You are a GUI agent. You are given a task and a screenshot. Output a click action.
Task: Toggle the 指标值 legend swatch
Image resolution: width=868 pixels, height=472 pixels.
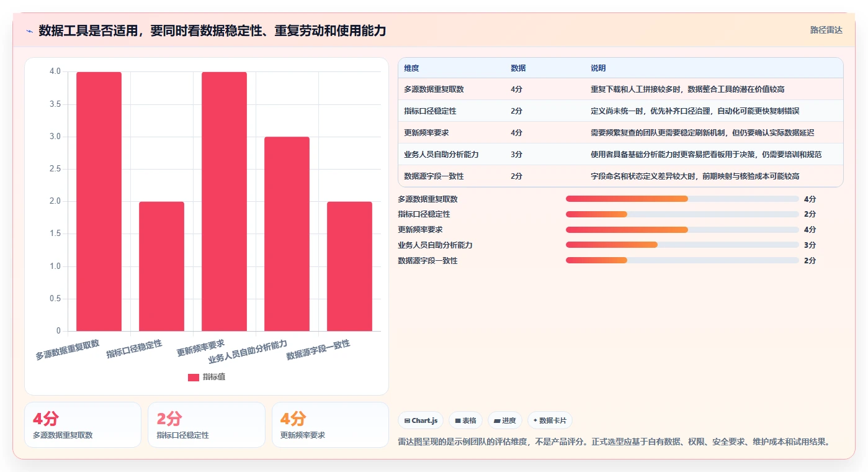[x=194, y=377]
